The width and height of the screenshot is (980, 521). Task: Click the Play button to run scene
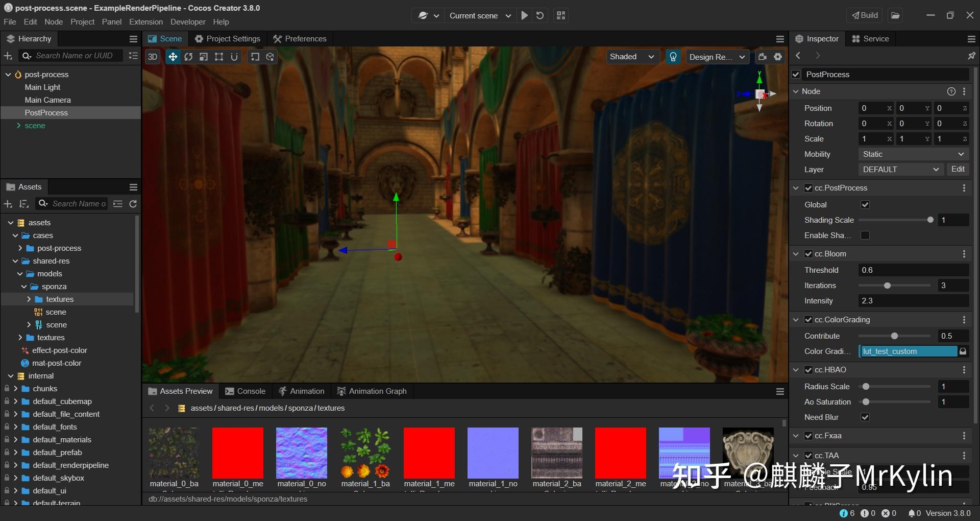[x=524, y=15]
